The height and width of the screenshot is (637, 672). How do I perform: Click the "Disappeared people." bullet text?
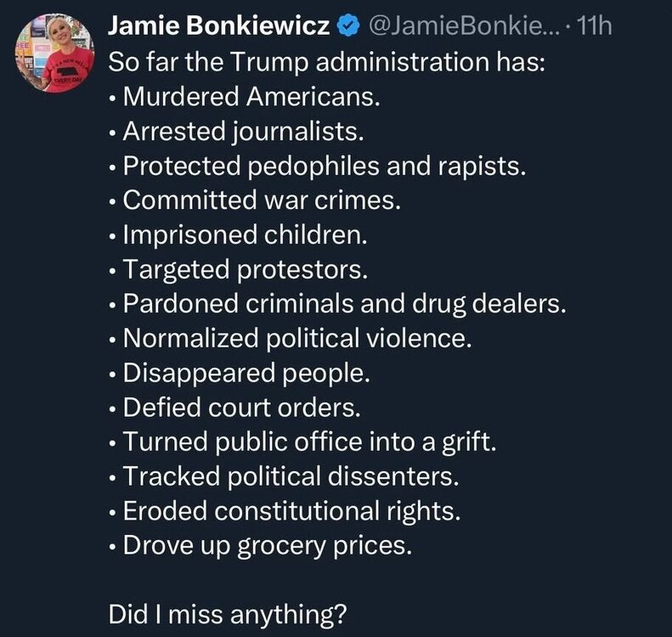click(x=247, y=373)
